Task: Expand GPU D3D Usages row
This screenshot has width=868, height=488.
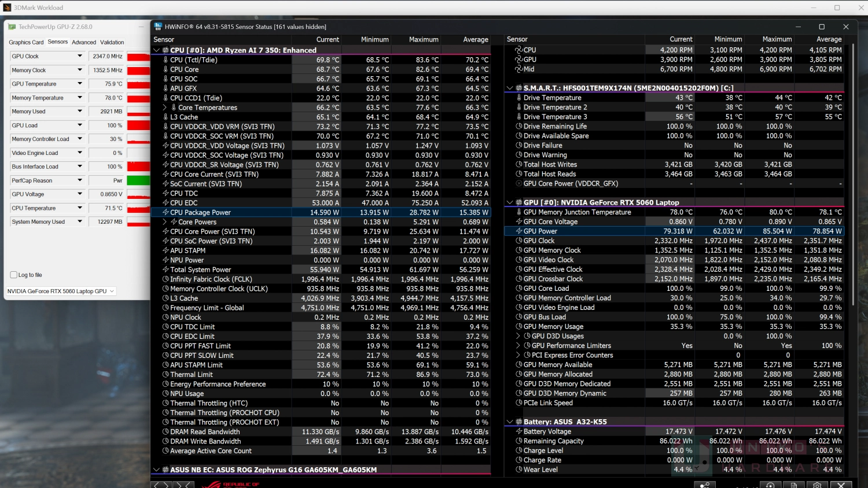Action: (x=518, y=336)
